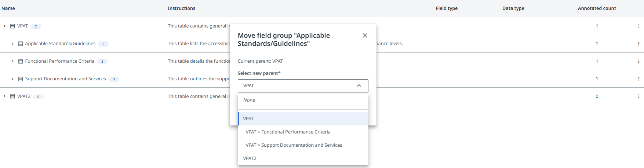The image size is (644, 168).
Task: Pick VPAT > Support Documentation and Services option
Action: (x=294, y=145)
